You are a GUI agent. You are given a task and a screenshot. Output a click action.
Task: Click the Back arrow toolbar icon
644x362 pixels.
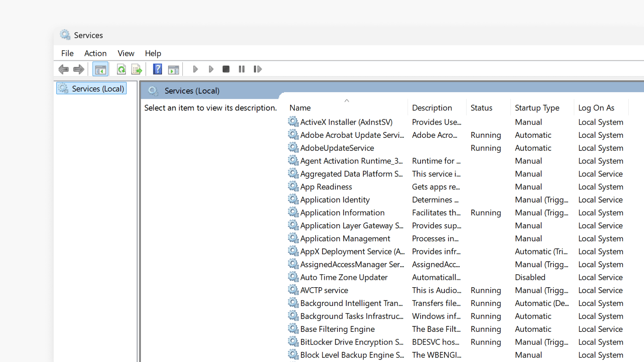[63, 69]
